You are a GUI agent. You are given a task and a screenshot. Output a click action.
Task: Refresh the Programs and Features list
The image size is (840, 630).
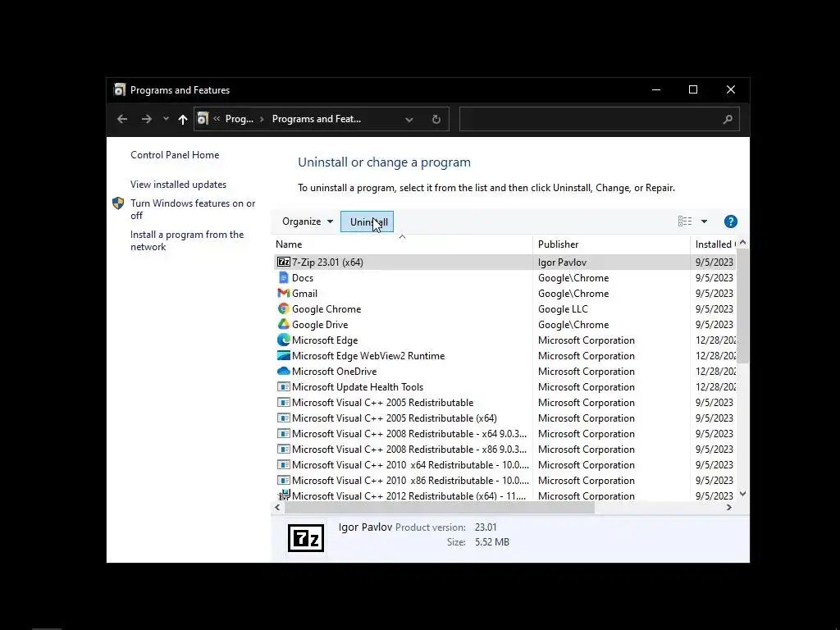(436, 120)
